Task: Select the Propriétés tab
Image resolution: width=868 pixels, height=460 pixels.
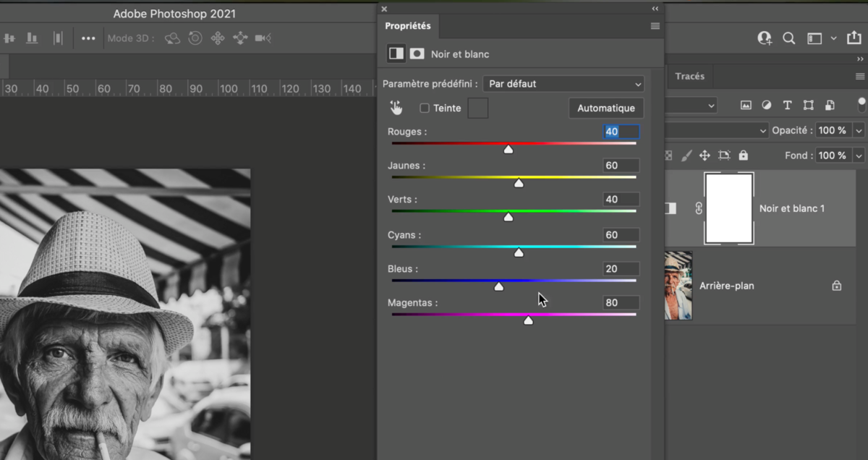Action: point(408,26)
